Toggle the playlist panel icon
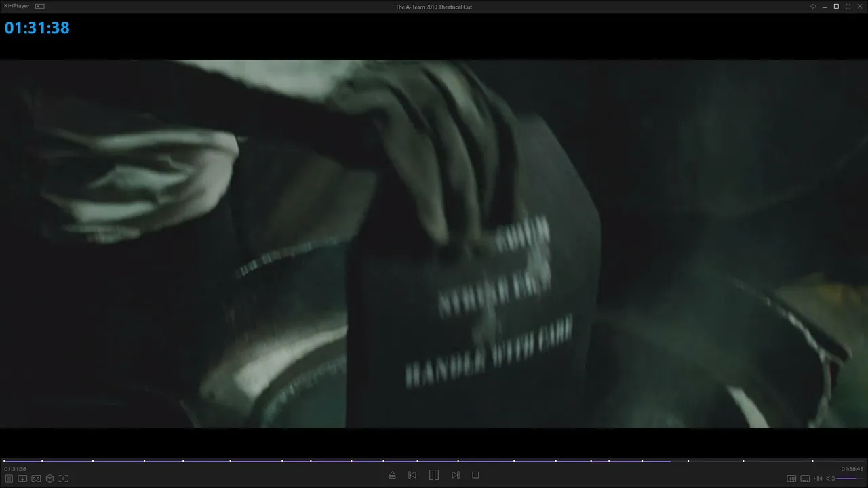Screen dimensions: 868x488 pyautogui.click(x=9, y=479)
